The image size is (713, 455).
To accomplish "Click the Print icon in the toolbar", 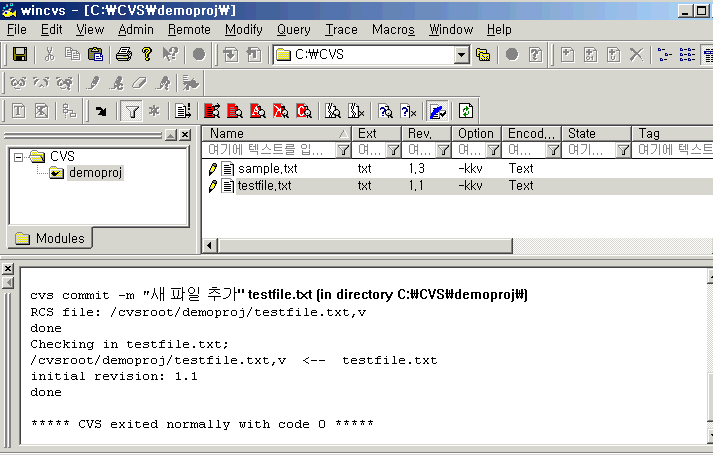I will coord(122,54).
